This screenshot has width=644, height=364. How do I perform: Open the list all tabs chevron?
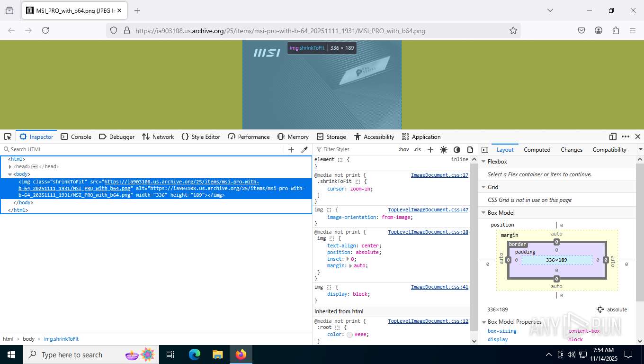(x=550, y=10)
